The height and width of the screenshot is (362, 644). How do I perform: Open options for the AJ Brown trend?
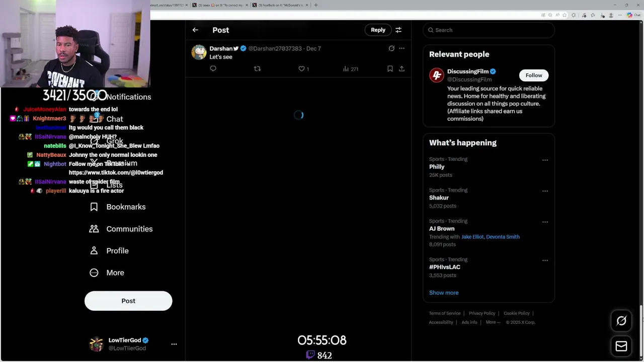[x=545, y=222]
